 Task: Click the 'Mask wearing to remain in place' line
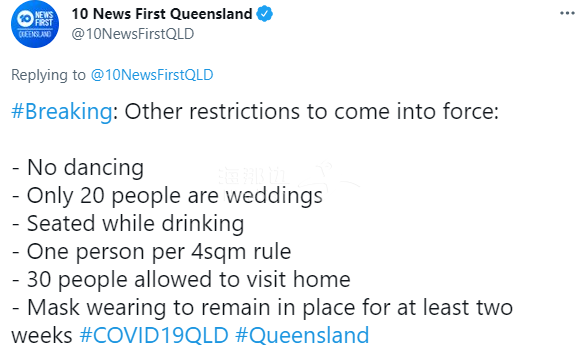point(262,308)
